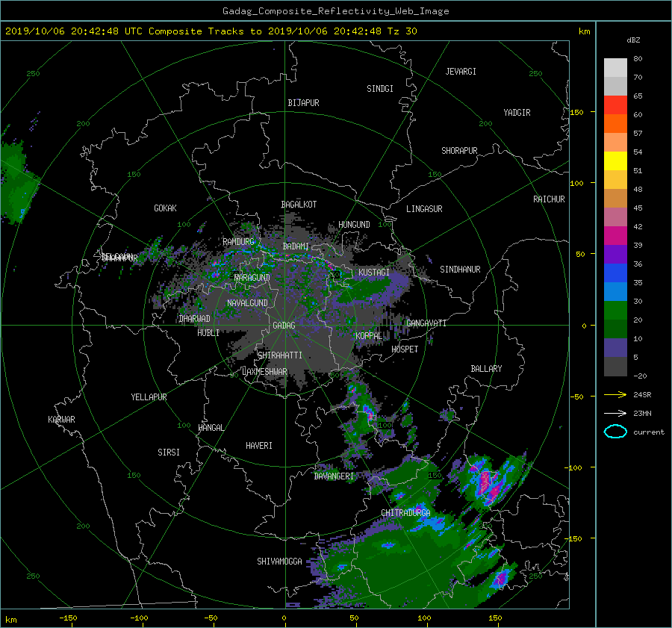Click the 'current' legend text
The width and height of the screenshot is (672, 628).
click(648, 432)
